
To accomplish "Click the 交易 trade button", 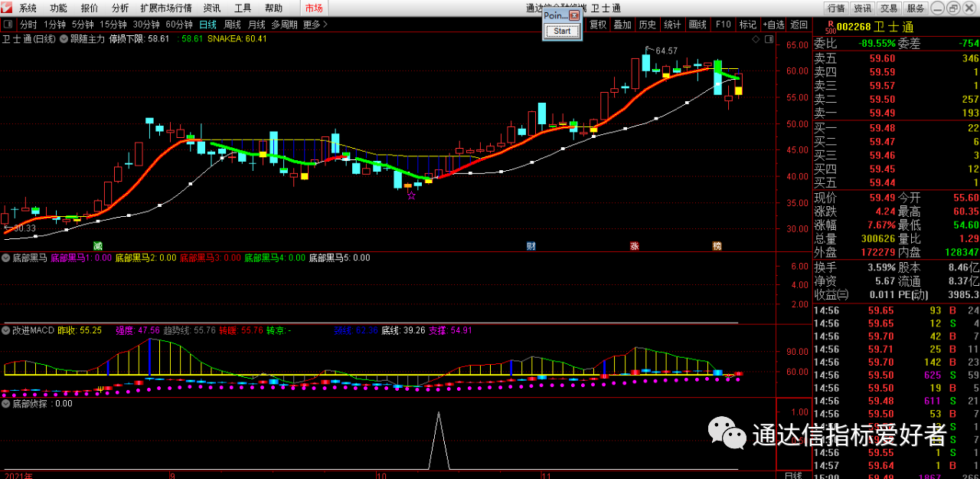I will [889, 8].
